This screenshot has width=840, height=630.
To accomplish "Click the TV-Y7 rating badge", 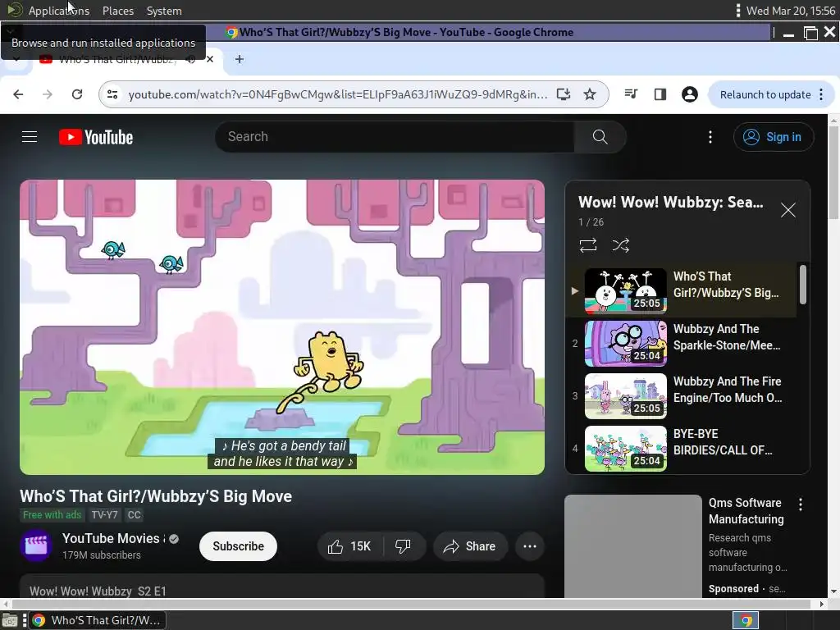I will tap(104, 515).
